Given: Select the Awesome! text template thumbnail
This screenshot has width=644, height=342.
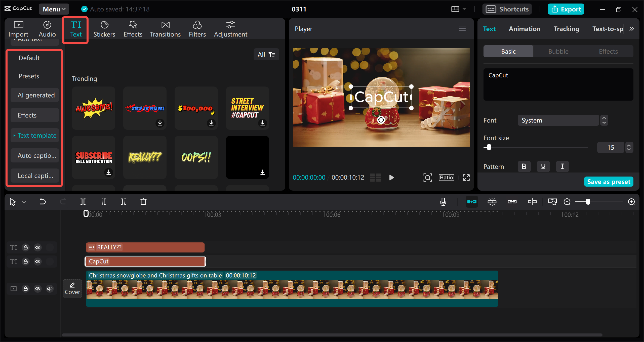Looking at the screenshot, I should point(94,108).
